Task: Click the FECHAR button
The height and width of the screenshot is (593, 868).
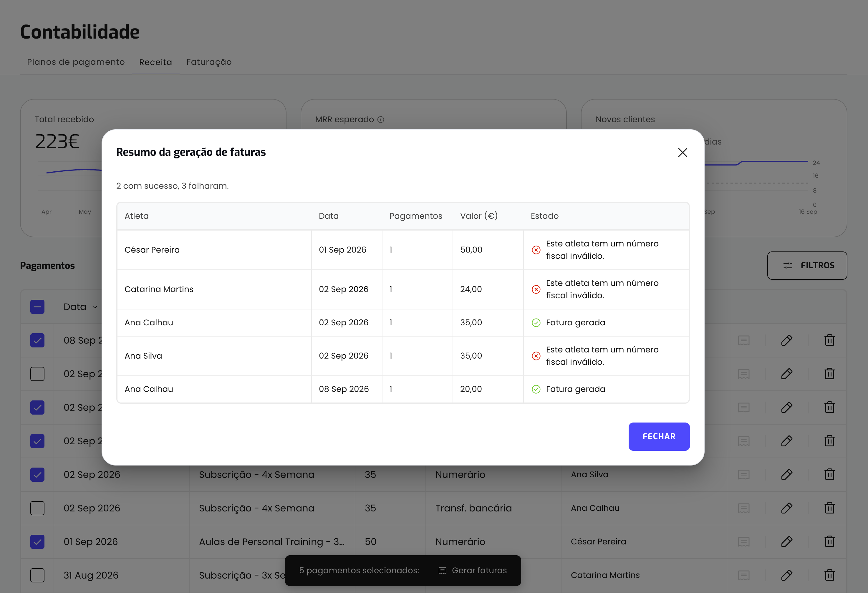Action: click(x=659, y=437)
